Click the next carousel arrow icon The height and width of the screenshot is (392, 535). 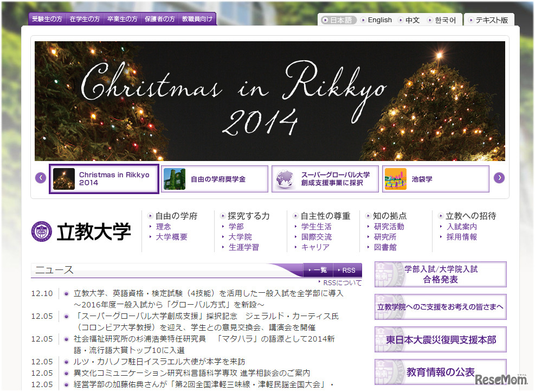[x=499, y=178]
